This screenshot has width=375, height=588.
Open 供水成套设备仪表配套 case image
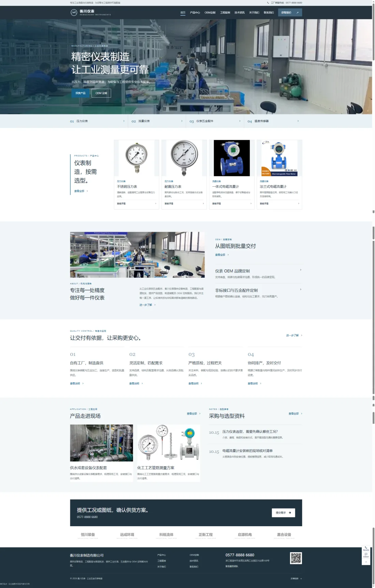(102, 443)
